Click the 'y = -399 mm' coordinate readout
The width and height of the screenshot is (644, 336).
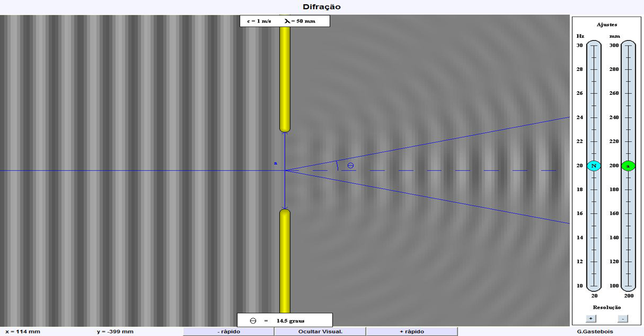(x=115, y=331)
